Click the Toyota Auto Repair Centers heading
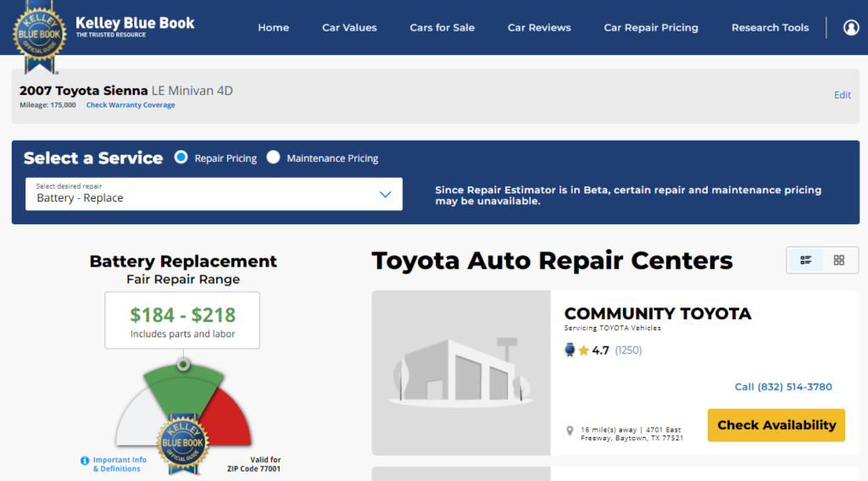Image resolution: width=868 pixels, height=481 pixels. click(x=552, y=261)
